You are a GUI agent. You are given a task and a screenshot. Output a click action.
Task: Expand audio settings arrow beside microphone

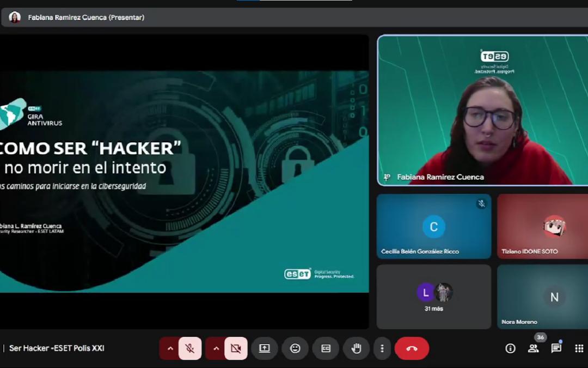[170, 348]
